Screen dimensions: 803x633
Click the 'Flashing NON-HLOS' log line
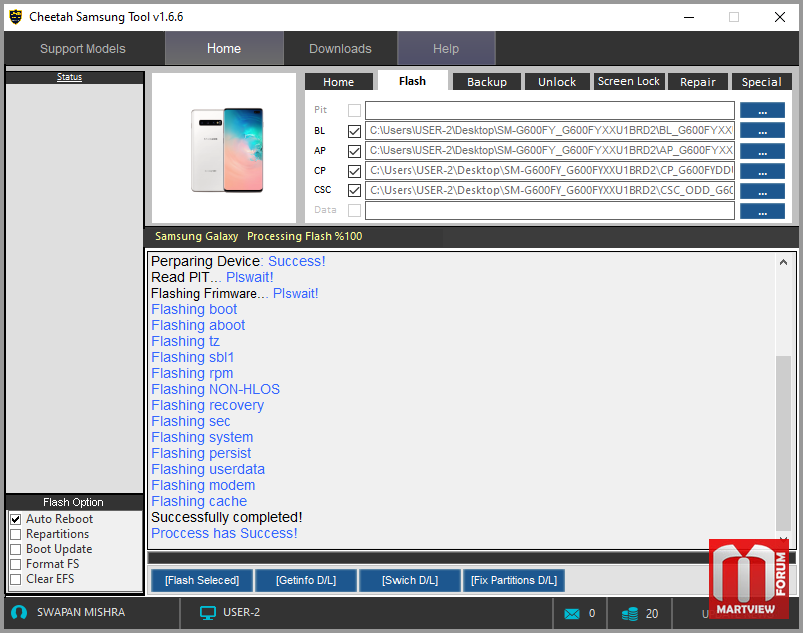216,389
